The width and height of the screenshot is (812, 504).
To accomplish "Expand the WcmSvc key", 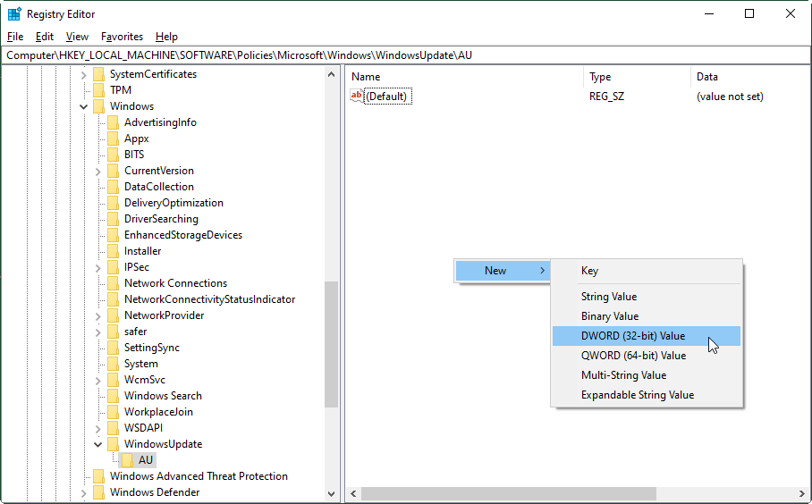I will (97, 381).
